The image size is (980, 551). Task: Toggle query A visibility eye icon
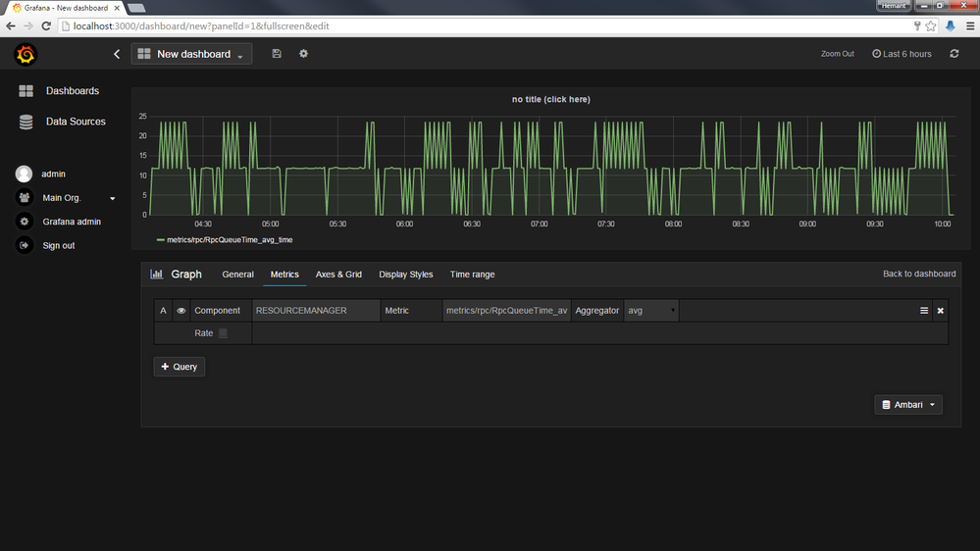pos(181,311)
